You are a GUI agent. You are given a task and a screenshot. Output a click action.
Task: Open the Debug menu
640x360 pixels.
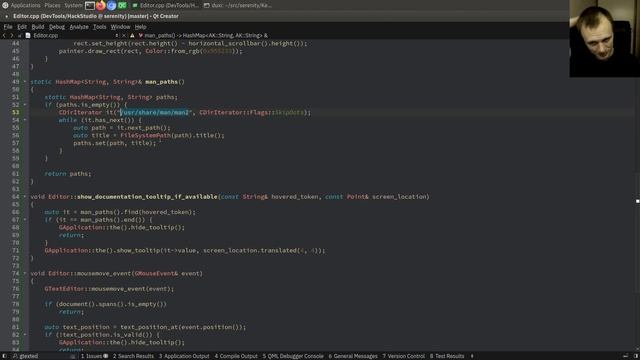57,27
